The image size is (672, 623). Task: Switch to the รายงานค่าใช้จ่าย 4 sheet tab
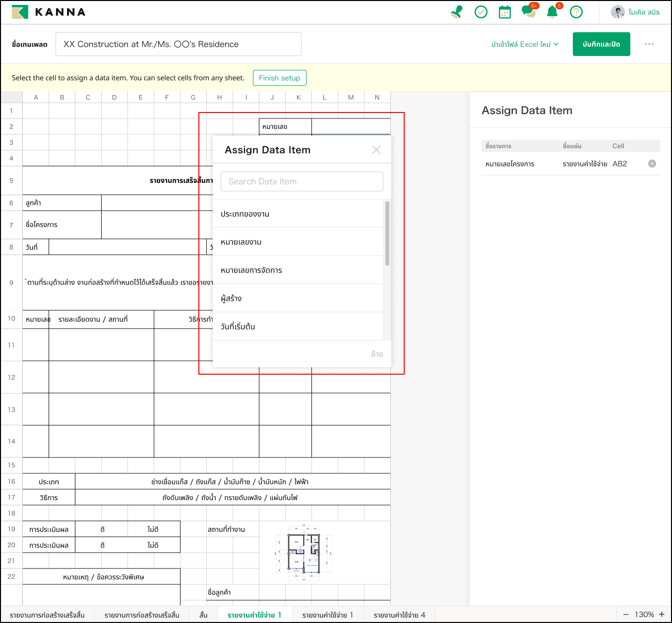[399, 615]
